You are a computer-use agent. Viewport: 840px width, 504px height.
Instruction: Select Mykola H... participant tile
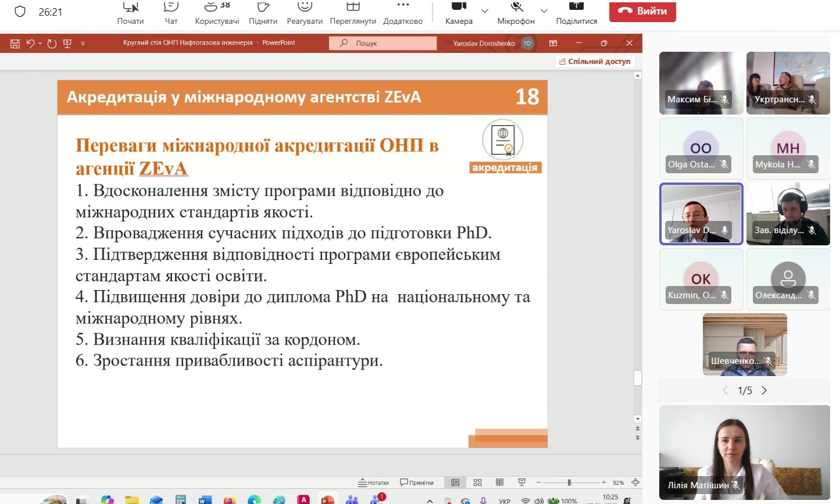[788, 148]
